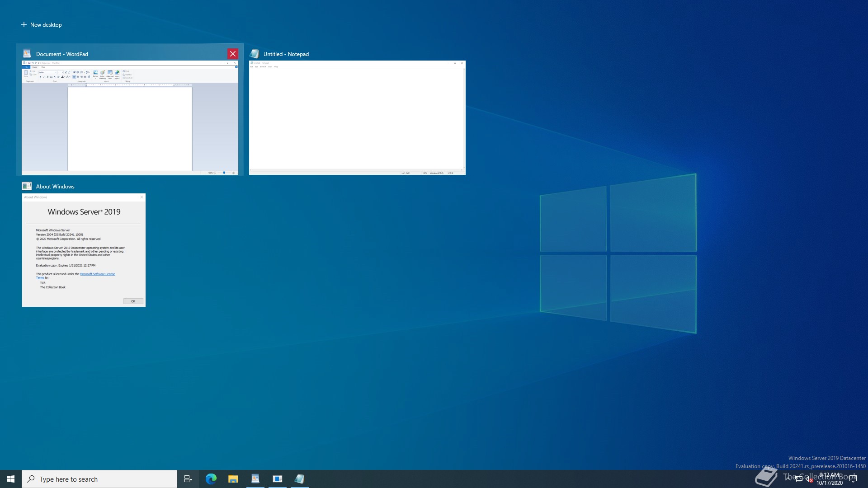Click the Show desktop sliver at taskbar end
Screen dimensions: 868x488
(866, 479)
